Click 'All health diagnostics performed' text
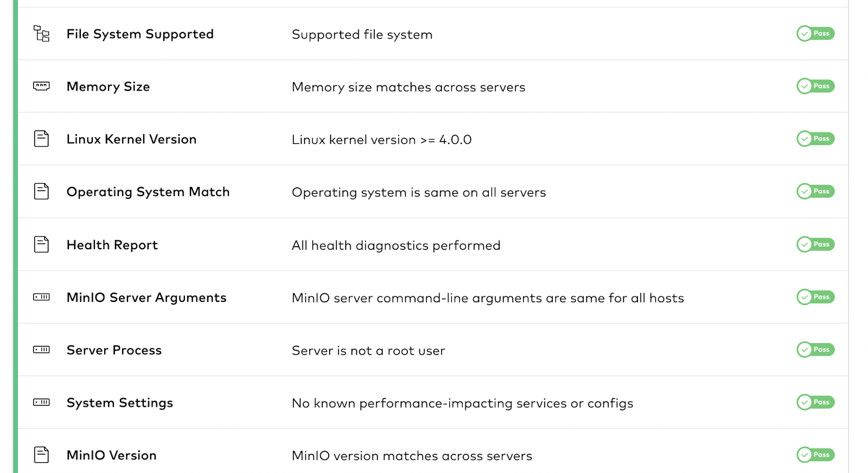This screenshot has width=868, height=473. (x=396, y=245)
